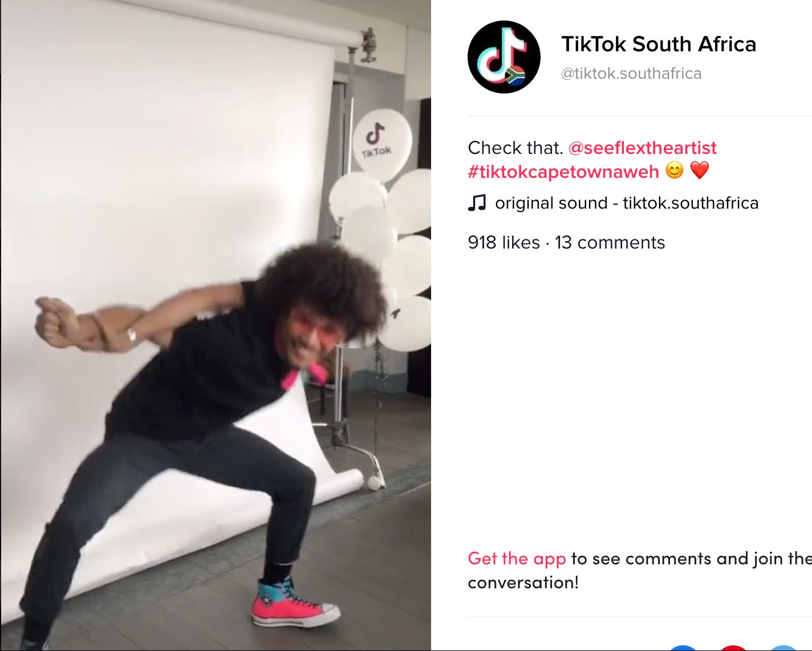Open the TikTok South Africa account name
Image resolution: width=812 pixels, height=651 pixels.
point(659,44)
